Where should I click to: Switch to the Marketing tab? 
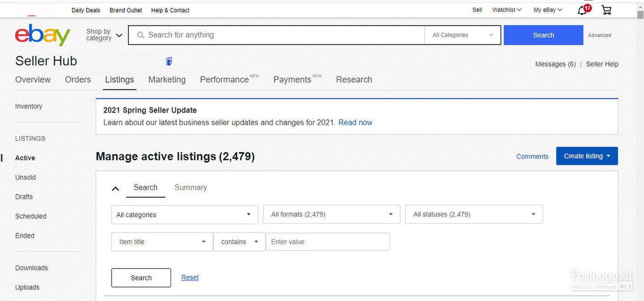pos(167,80)
